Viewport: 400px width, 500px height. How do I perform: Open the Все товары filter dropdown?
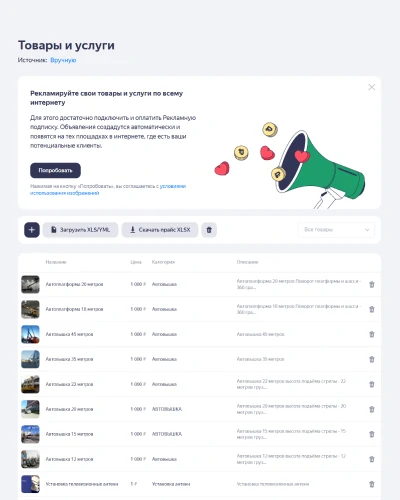(x=336, y=230)
